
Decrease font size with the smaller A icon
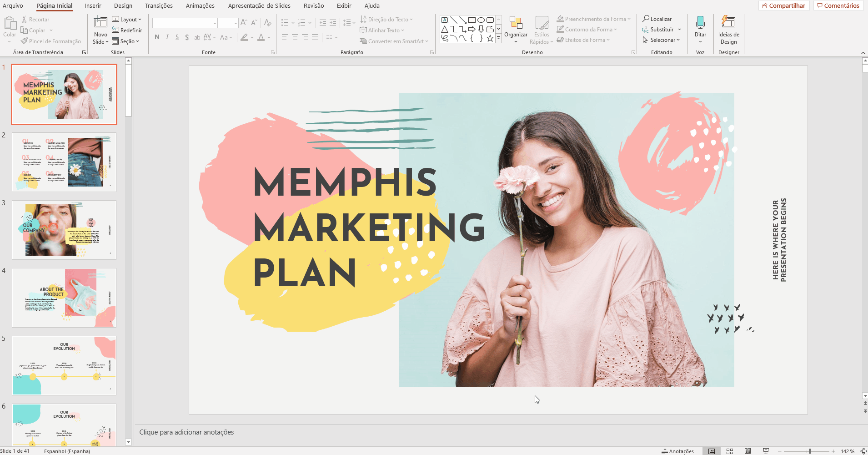[x=254, y=22]
